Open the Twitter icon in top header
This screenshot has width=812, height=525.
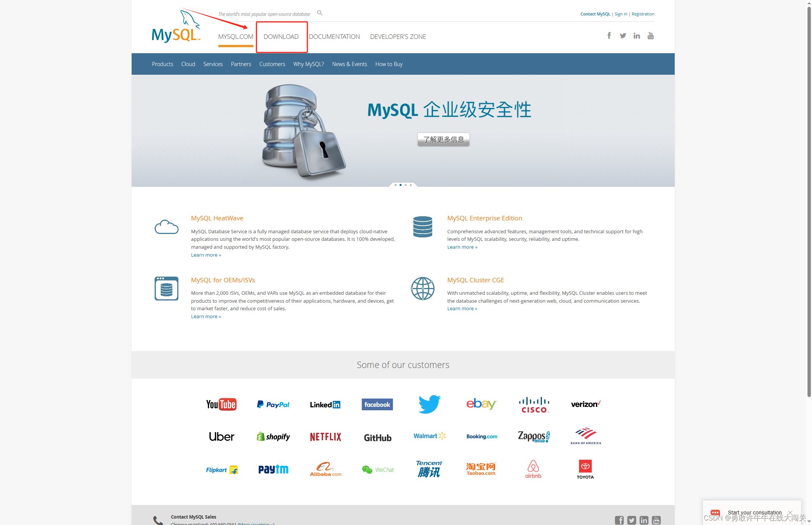coord(623,35)
